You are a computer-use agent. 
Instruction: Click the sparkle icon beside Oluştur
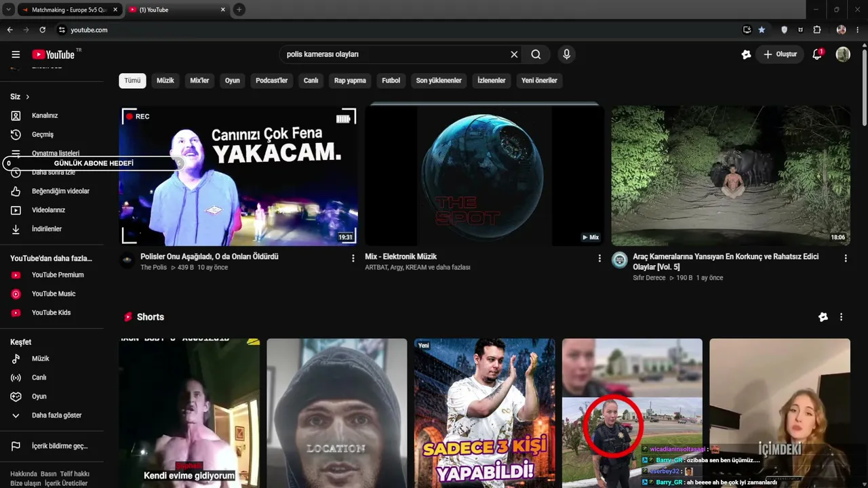tap(746, 54)
